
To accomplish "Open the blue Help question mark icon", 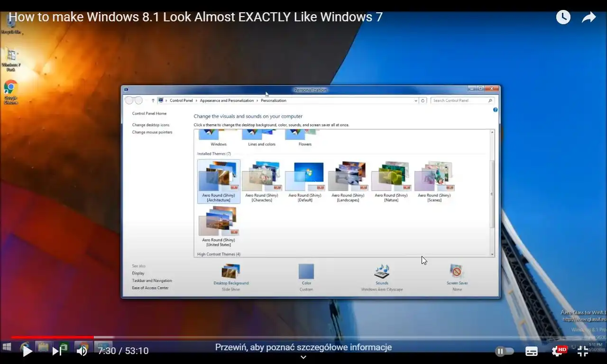I will 495,110.
